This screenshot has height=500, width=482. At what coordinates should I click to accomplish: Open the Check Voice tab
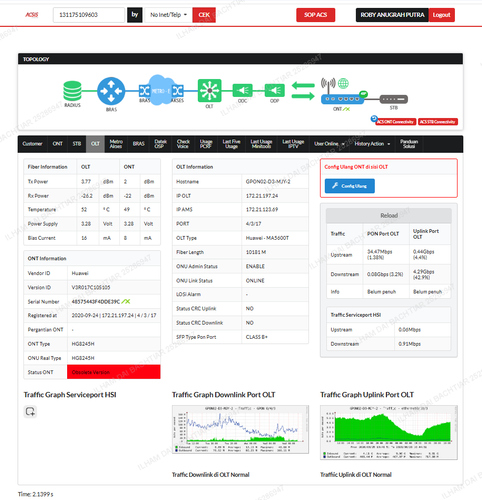(183, 144)
